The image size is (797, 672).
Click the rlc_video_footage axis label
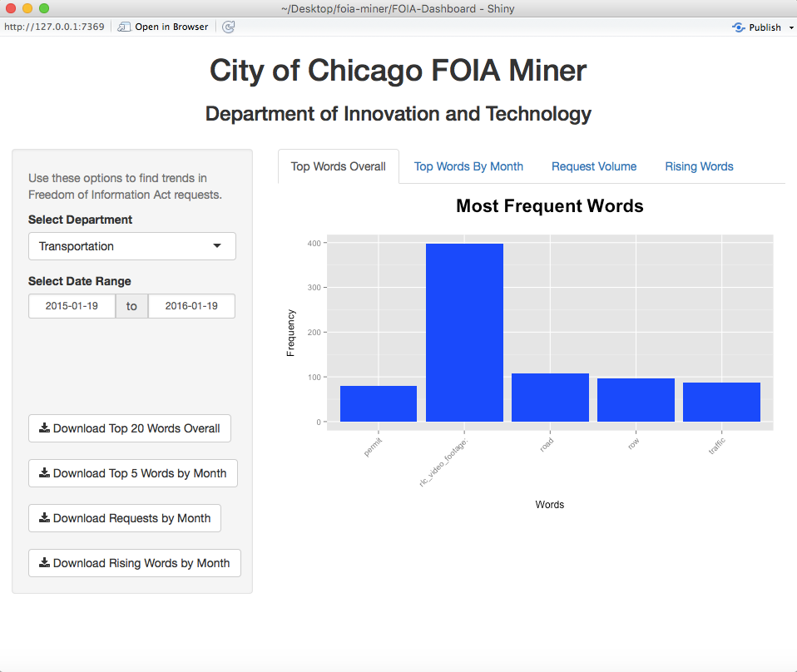(x=443, y=463)
